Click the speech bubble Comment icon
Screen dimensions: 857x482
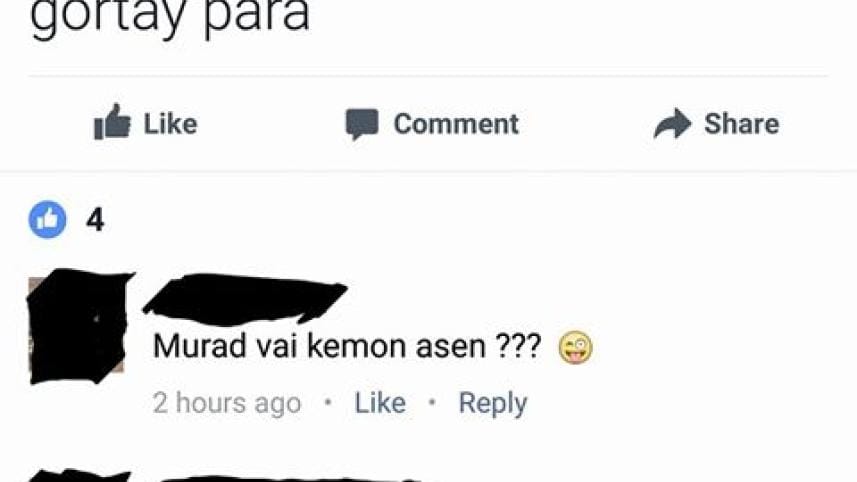pyautogui.click(x=362, y=124)
